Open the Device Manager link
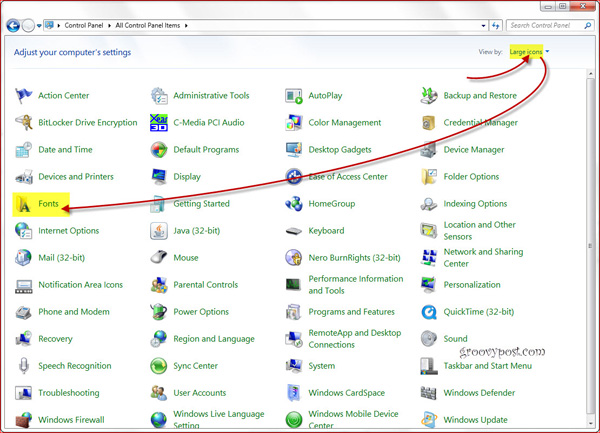 474,150
